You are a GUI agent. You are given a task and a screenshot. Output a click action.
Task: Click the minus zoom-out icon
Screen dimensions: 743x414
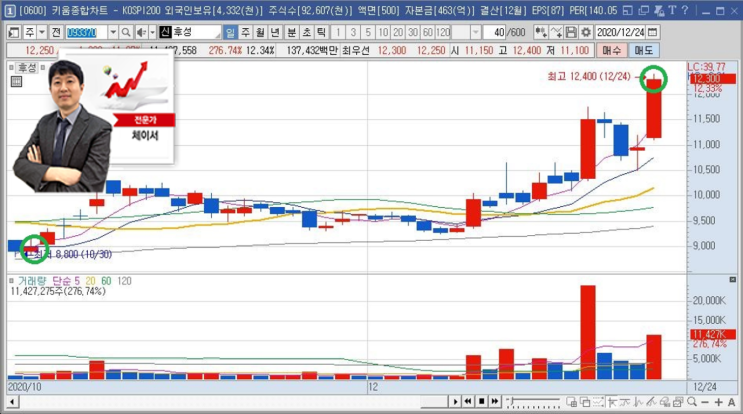[705, 402]
